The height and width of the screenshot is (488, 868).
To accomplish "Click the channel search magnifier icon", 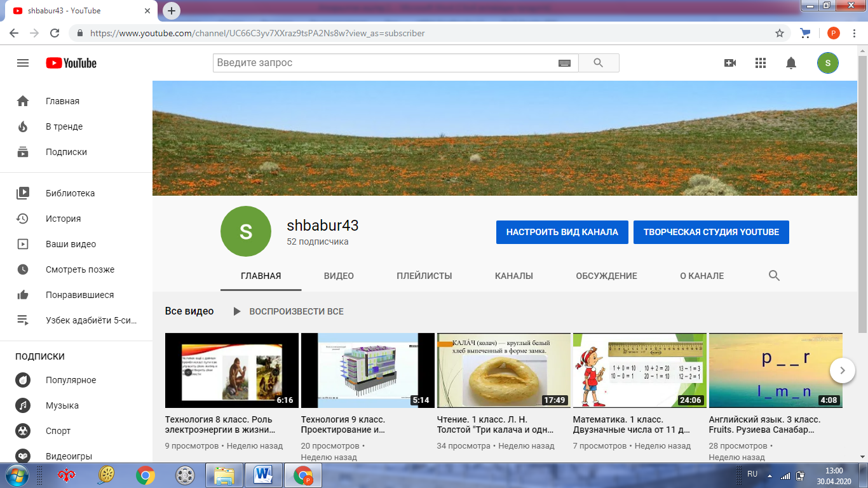I will [774, 276].
